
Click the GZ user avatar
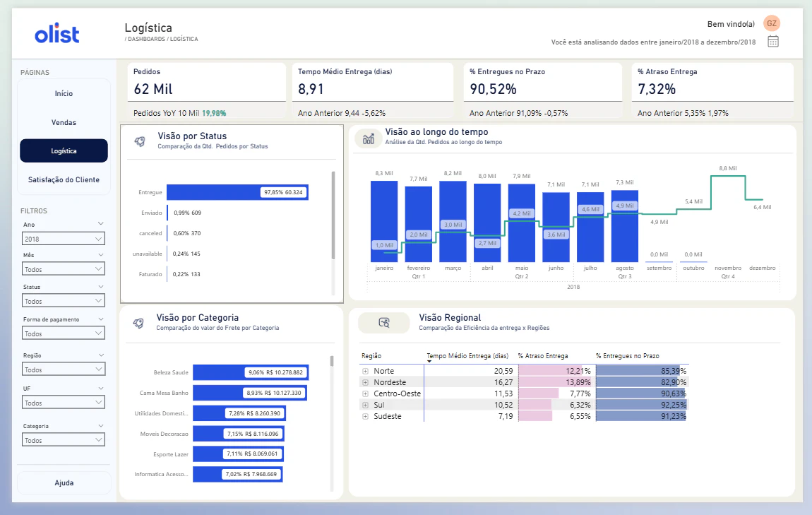pos(772,23)
